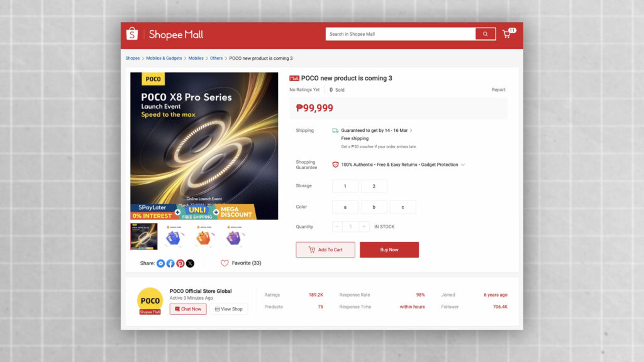Select storage option 1
The width and height of the screenshot is (644, 362).
click(x=345, y=186)
